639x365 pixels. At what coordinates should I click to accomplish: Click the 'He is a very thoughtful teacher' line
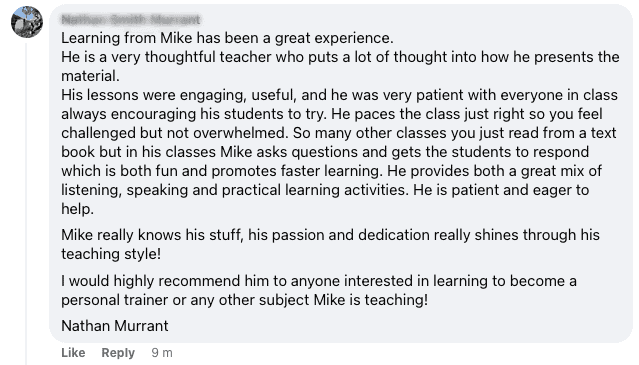340,57
